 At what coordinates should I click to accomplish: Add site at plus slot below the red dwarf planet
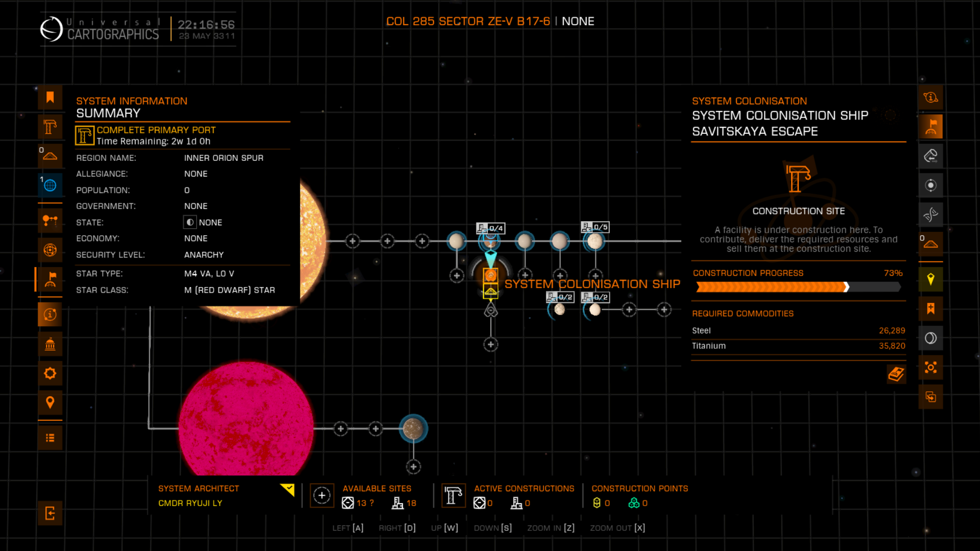pyautogui.click(x=413, y=466)
